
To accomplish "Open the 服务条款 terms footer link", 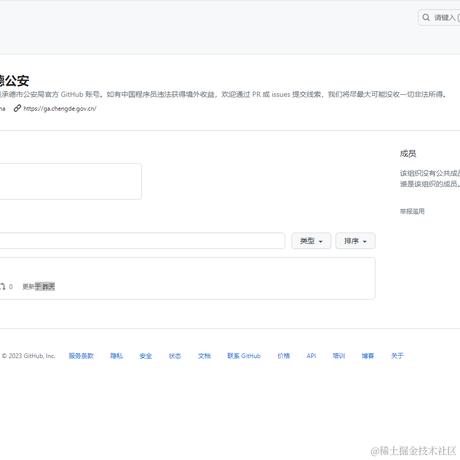I will tap(81, 356).
